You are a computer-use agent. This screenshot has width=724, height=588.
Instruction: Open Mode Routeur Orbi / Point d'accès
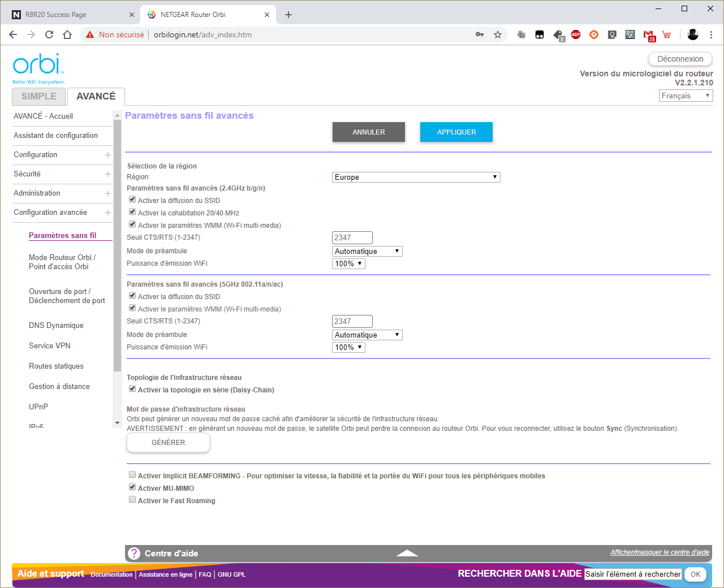(62, 262)
